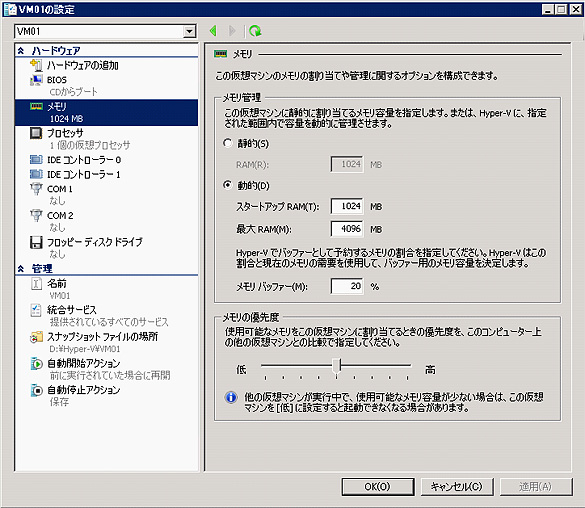Select the BIOS settings icon
The height and width of the screenshot is (508, 585).
pos(36,80)
